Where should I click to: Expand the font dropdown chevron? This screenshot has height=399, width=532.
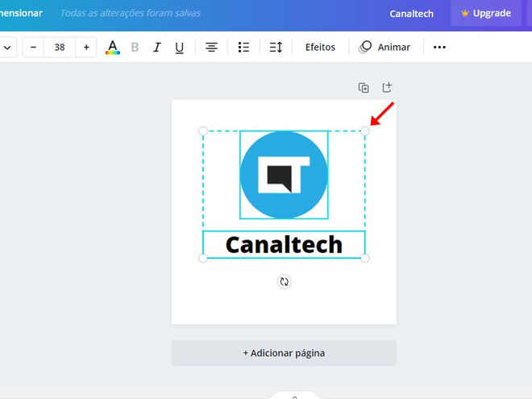pyautogui.click(x=7, y=48)
